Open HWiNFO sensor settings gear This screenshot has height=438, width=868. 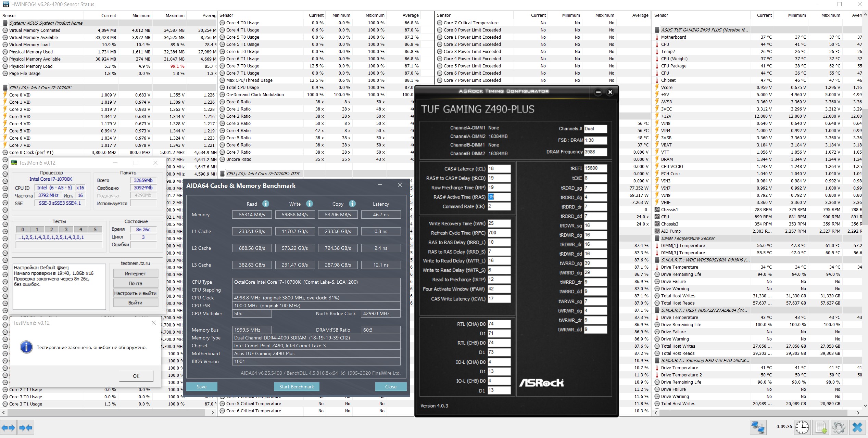pos(839,427)
